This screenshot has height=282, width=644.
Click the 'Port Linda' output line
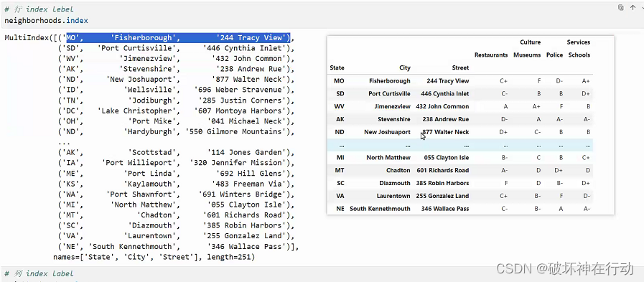click(176, 174)
